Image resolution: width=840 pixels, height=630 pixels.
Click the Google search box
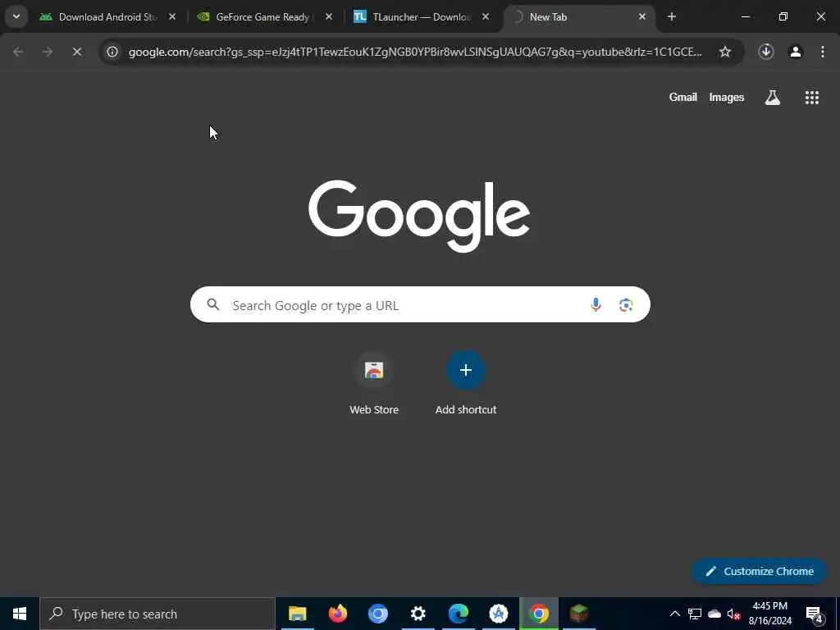click(x=420, y=305)
